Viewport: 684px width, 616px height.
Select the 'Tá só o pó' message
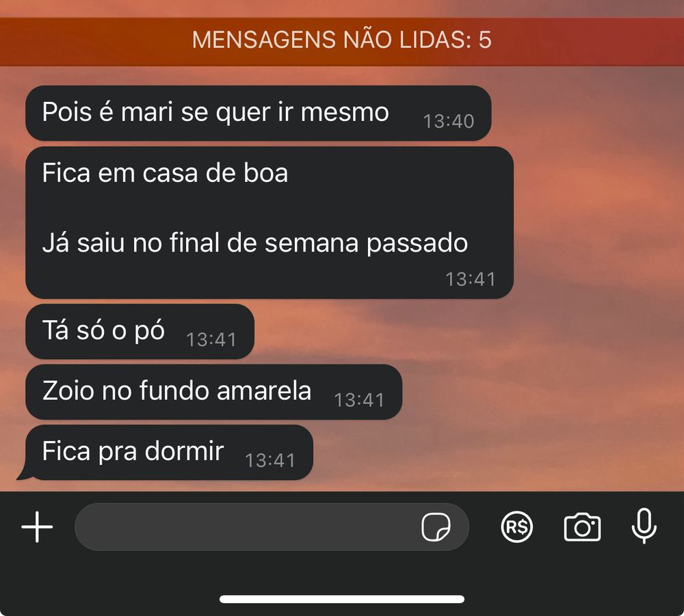(x=140, y=332)
